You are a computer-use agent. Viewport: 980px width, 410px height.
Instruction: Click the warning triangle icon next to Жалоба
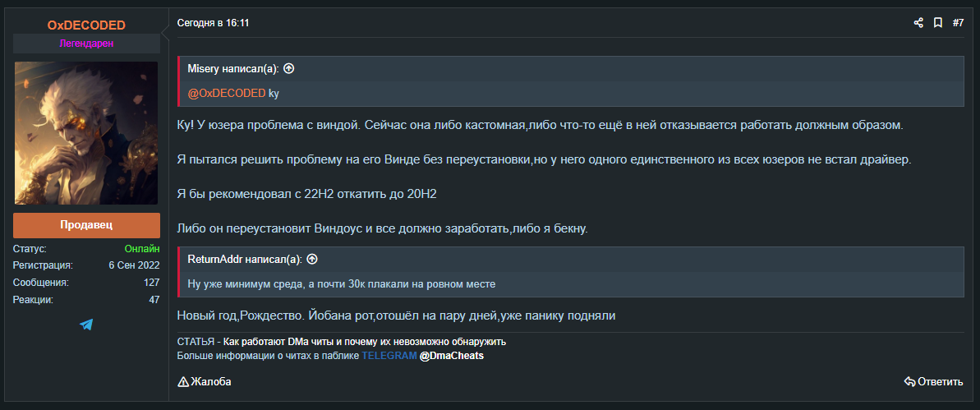click(x=183, y=382)
